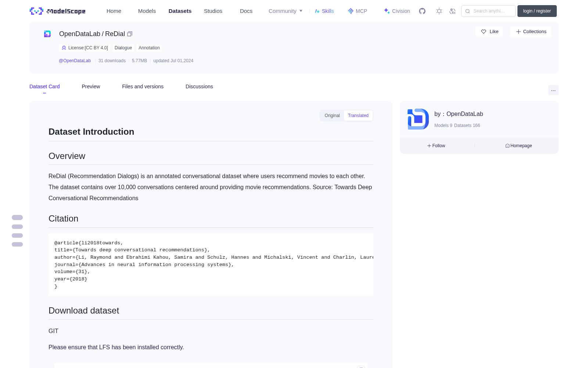Open the Civision sparkle link
The height and width of the screenshot is (368, 588).
397,11
